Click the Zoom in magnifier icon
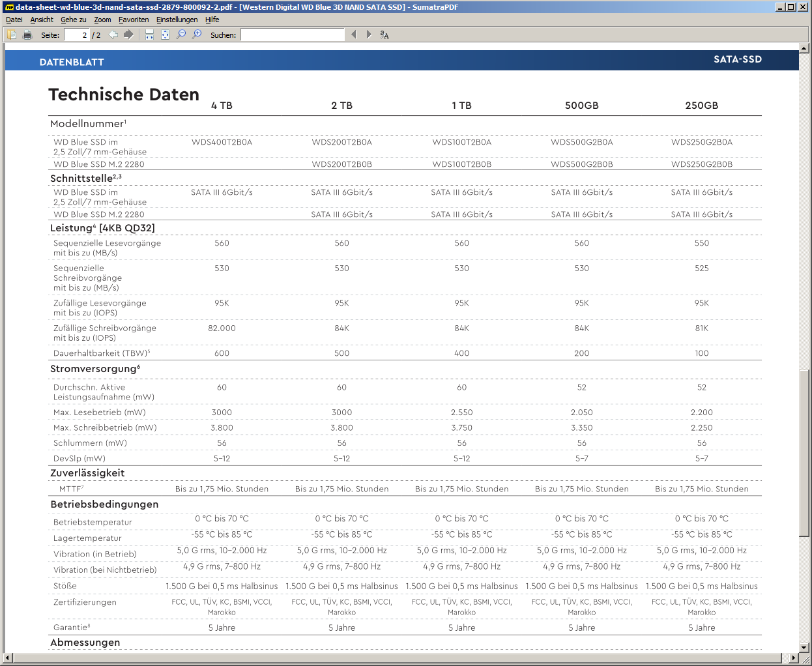Image resolution: width=812 pixels, height=666 pixels. [197, 35]
